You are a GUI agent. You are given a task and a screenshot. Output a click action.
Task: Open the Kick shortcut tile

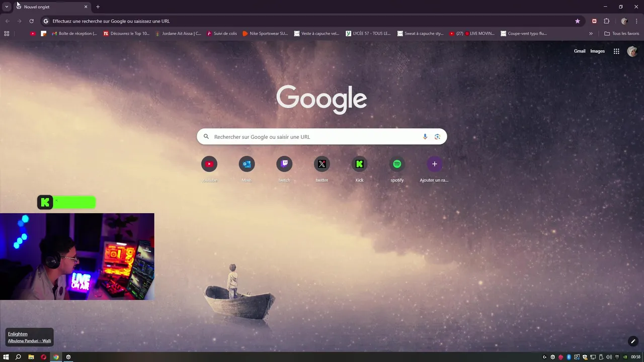[359, 169]
